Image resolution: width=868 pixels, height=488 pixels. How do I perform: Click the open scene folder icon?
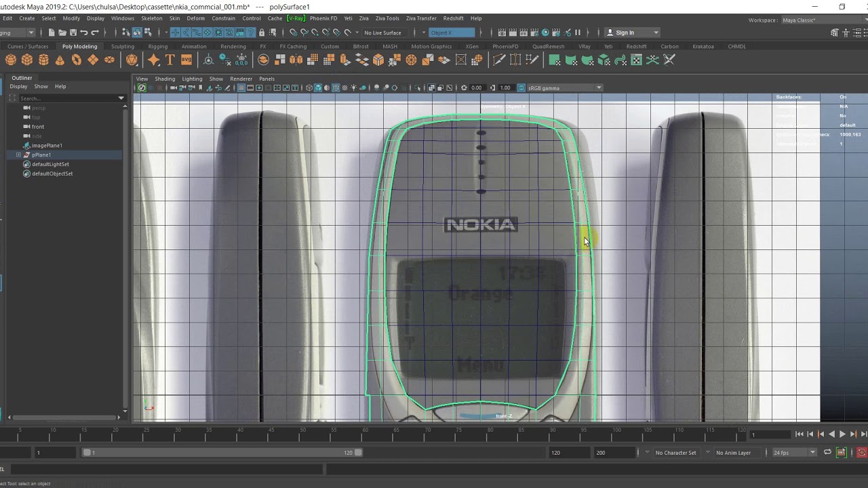pyautogui.click(x=62, y=33)
